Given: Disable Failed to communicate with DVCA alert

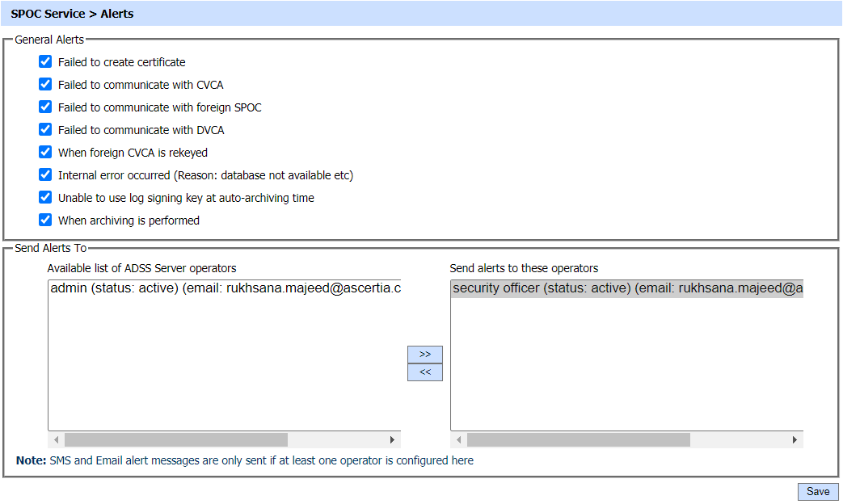Looking at the screenshot, I should pyautogui.click(x=45, y=130).
